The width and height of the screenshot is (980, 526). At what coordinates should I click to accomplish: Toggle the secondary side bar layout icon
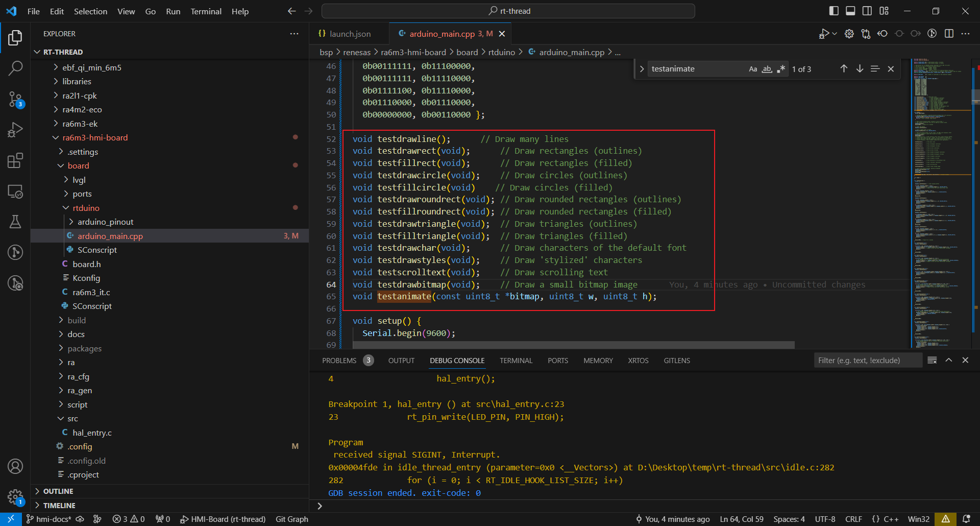(867, 11)
